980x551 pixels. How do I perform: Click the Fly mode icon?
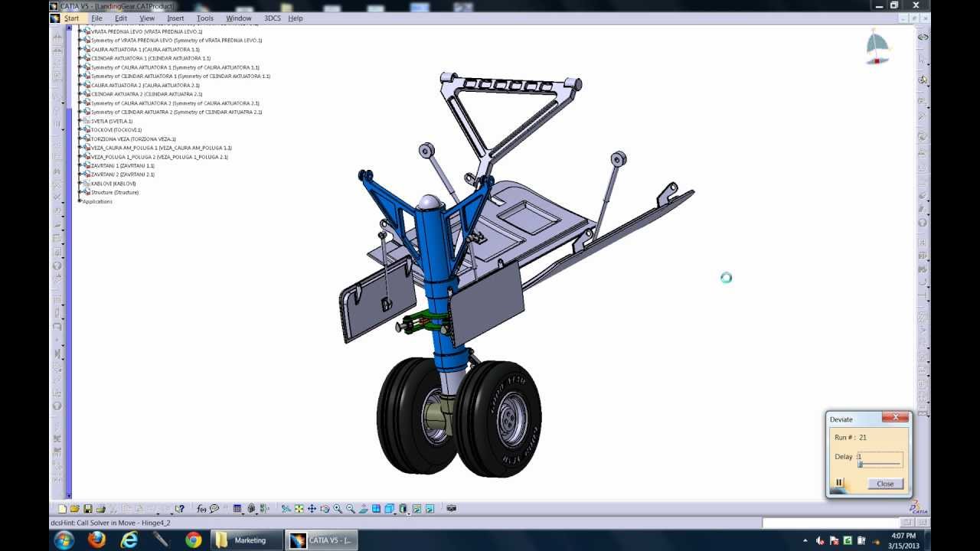coord(286,508)
